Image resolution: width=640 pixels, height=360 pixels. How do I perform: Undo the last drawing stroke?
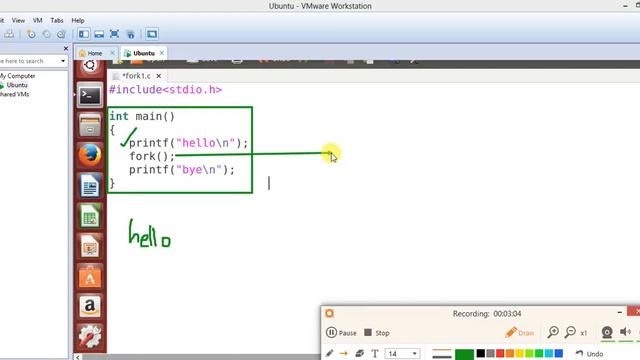click(x=589, y=353)
